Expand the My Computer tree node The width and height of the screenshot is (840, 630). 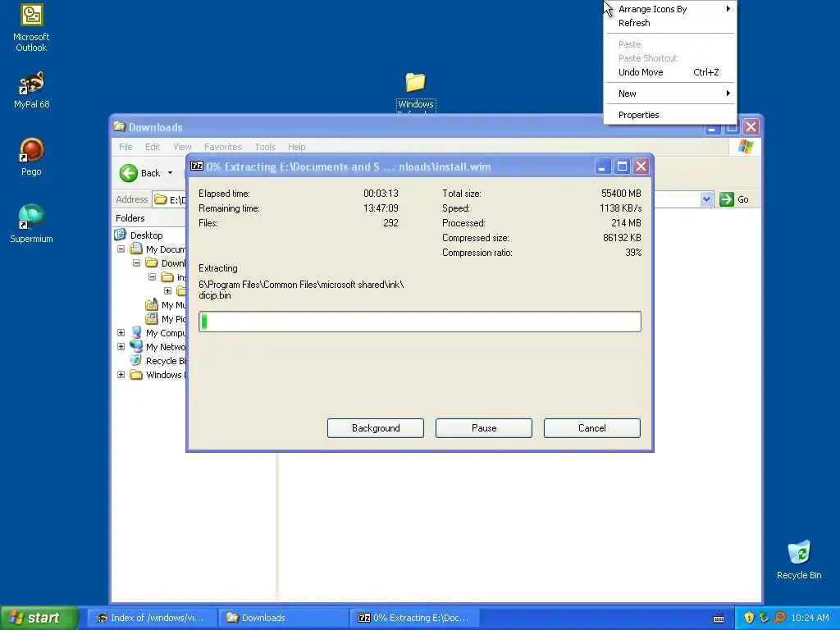pos(121,333)
